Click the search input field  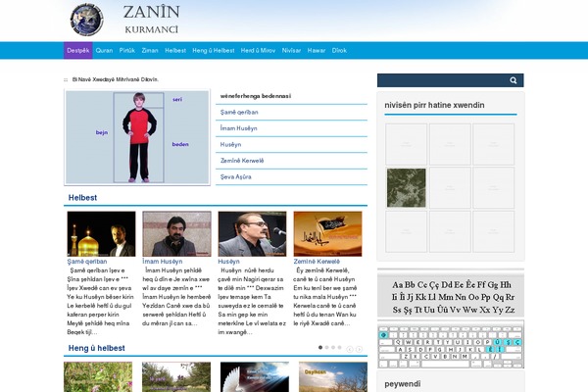(443, 80)
